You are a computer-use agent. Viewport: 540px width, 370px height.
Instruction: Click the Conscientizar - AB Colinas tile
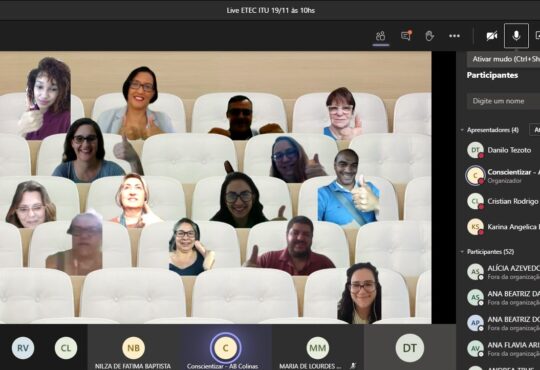pyautogui.click(x=225, y=348)
